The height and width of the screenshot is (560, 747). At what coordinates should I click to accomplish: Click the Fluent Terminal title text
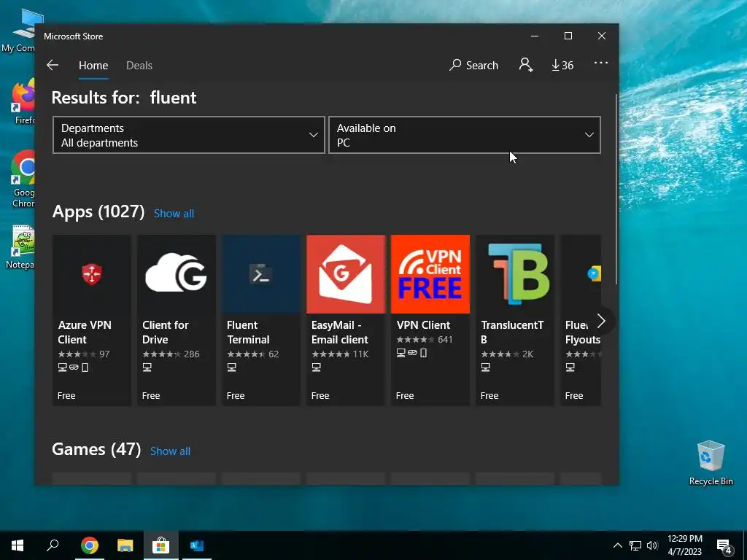pyautogui.click(x=248, y=332)
